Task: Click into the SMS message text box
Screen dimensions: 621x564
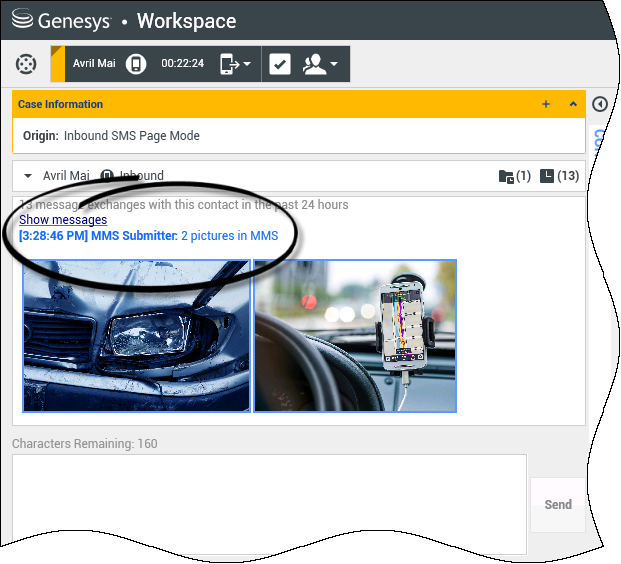Action: pos(268,503)
